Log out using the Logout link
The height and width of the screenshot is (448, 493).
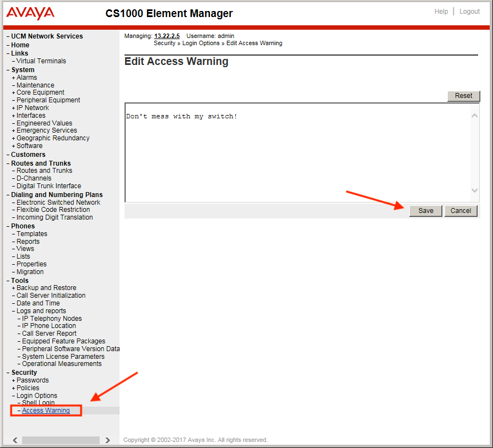pos(469,12)
